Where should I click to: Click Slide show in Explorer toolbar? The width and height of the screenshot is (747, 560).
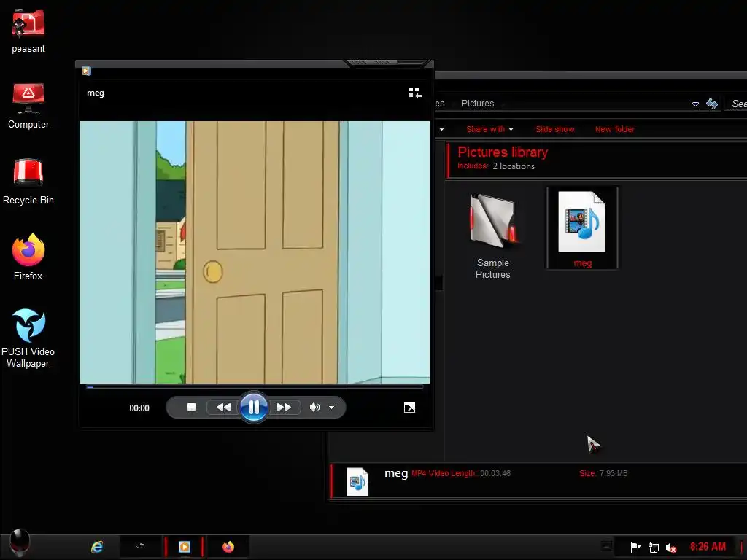(x=555, y=129)
